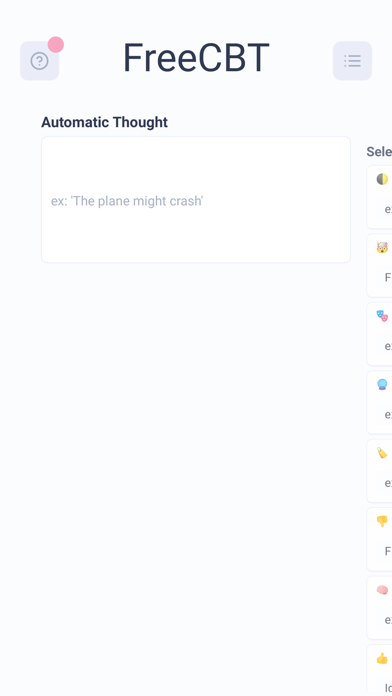Toggle the example text under half-moon card
Image resolution: width=392 pixels, height=696 pixels.
[x=388, y=209]
